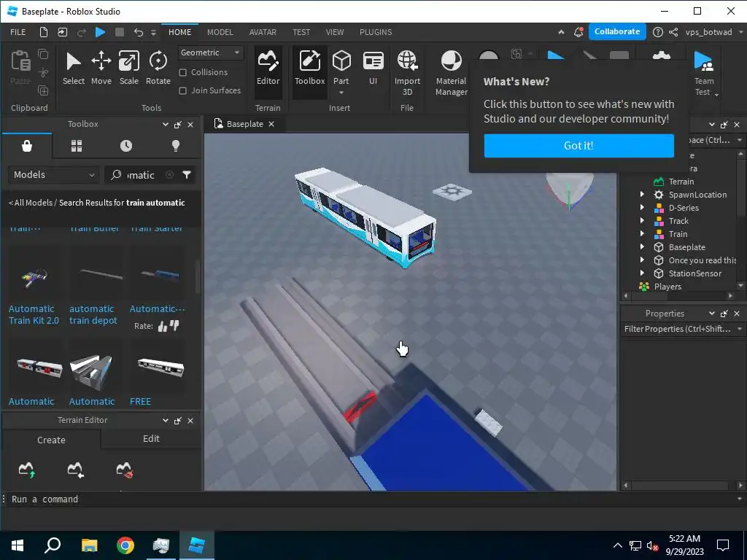Switch Terrain Editor to Create tab
The image size is (747, 560).
pos(52,440)
